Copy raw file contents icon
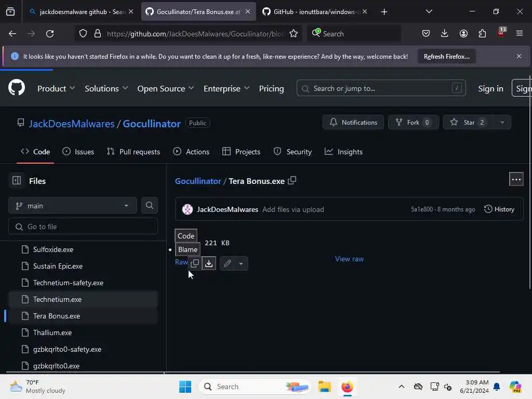Image resolution: width=532 pixels, height=399 pixels. 195,263
